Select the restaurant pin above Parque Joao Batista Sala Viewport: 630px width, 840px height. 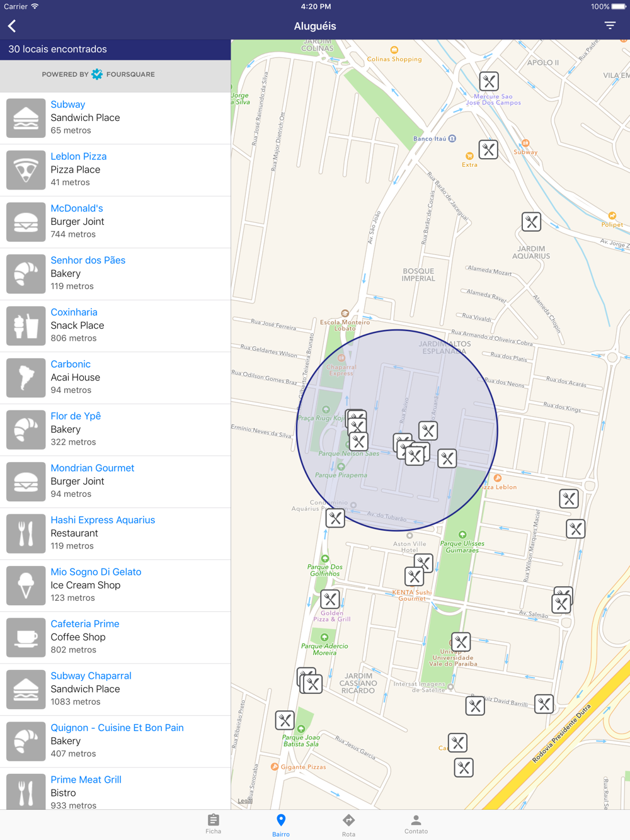(x=285, y=720)
